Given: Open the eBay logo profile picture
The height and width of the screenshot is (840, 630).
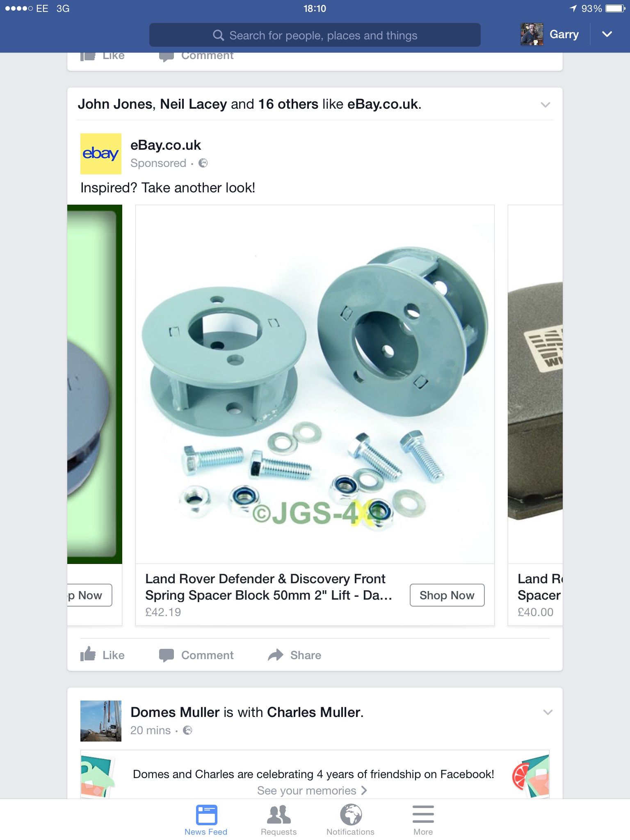Looking at the screenshot, I should tap(101, 154).
